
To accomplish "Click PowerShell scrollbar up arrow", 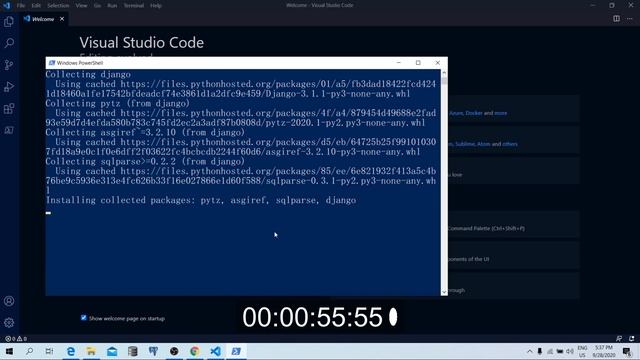I will click(444, 73).
